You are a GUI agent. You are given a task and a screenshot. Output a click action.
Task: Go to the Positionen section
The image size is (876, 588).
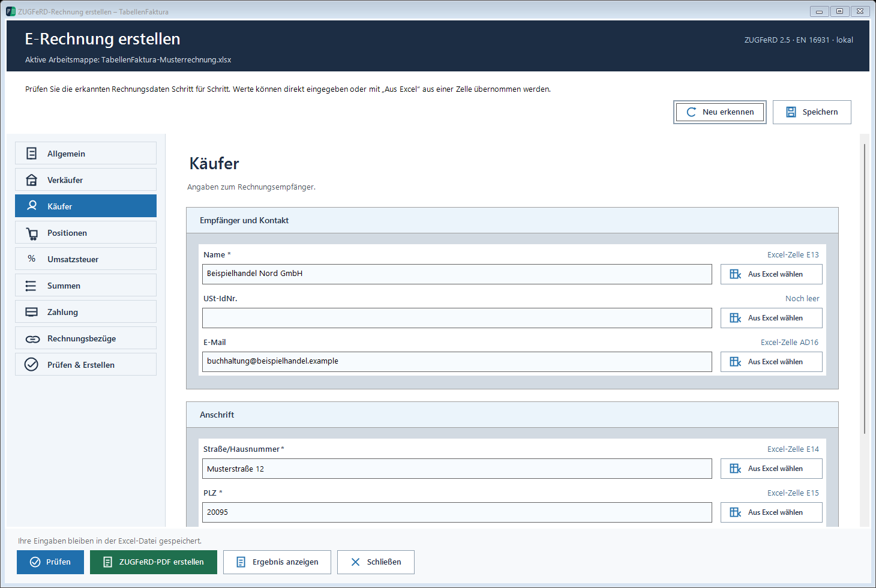click(x=86, y=232)
